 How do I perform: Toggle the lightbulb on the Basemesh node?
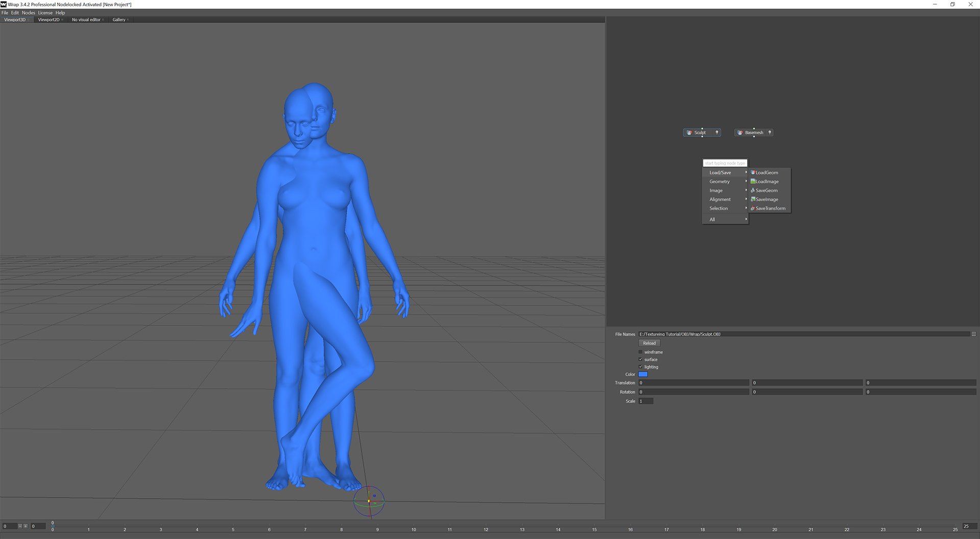click(x=770, y=132)
